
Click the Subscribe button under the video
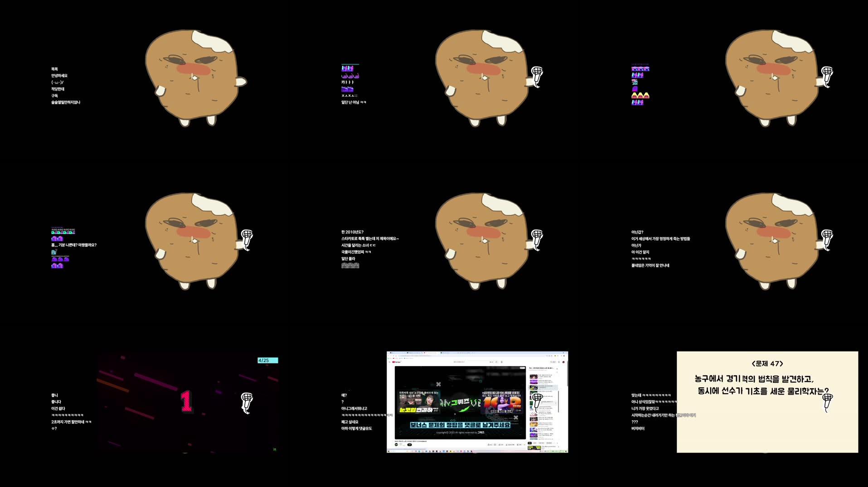coord(410,445)
